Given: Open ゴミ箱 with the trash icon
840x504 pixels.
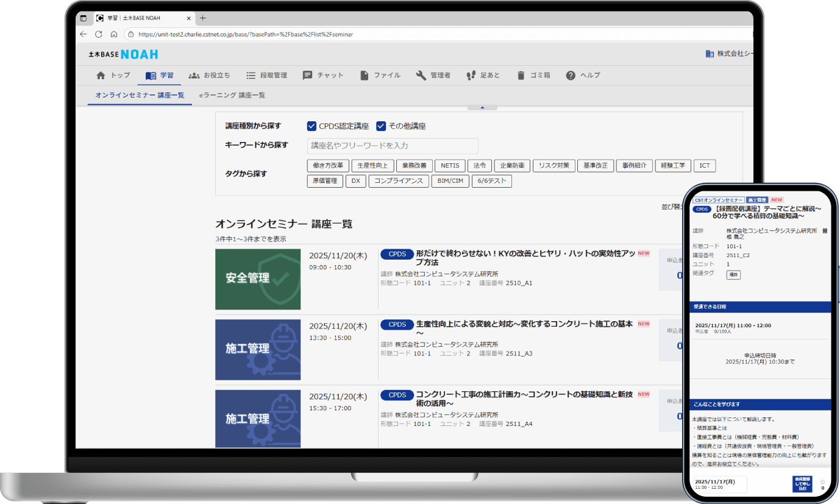Looking at the screenshot, I should 520,75.
